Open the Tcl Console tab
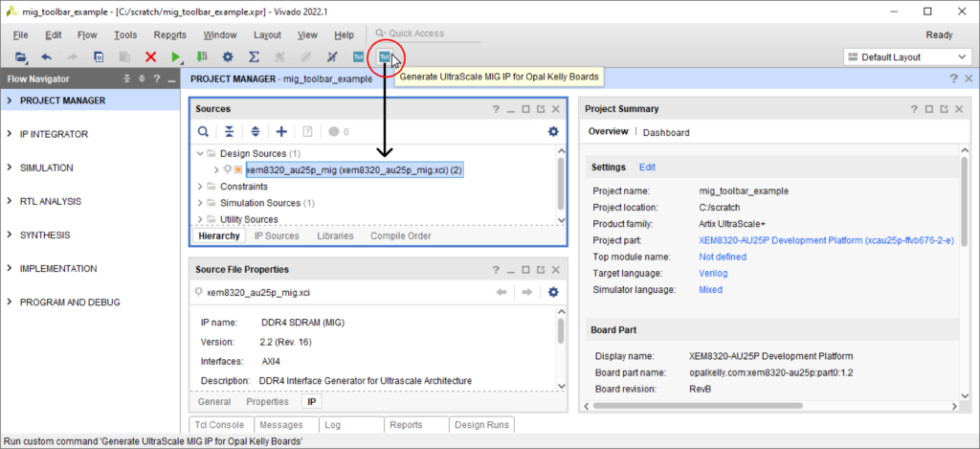 pyautogui.click(x=221, y=425)
